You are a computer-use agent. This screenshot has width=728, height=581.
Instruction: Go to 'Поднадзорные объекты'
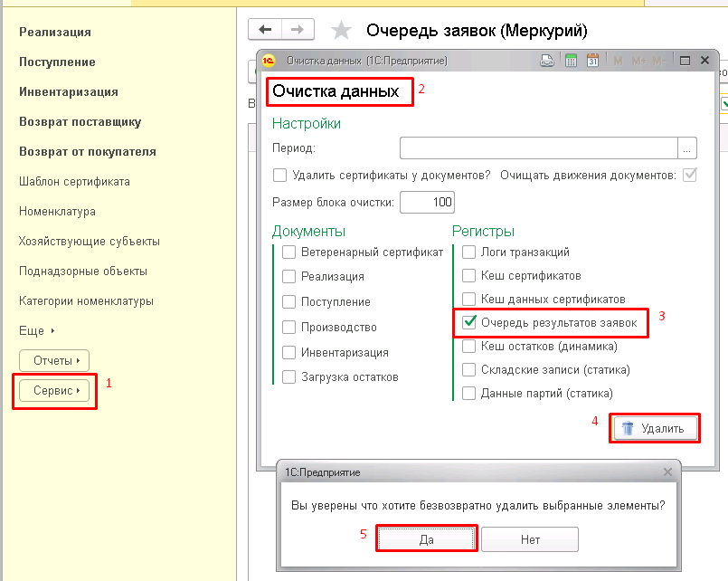tap(83, 271)
